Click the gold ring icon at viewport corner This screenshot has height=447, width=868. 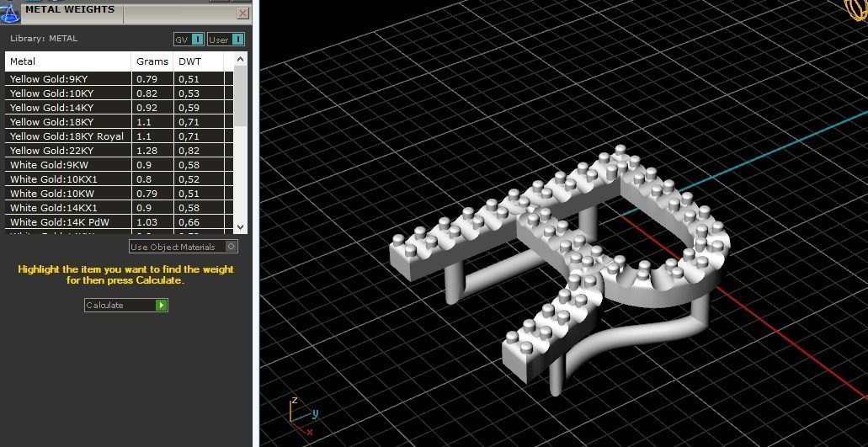(857, 10)
